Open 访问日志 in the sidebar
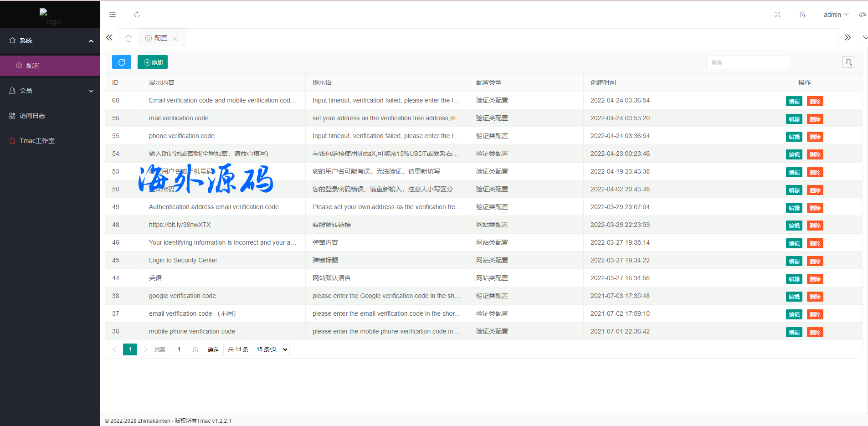 tap(32, 116)
